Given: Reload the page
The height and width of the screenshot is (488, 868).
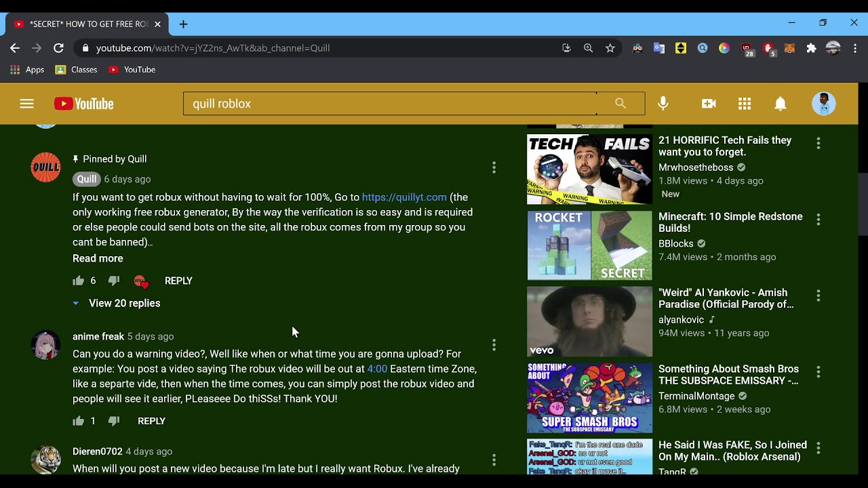Looking at the screenshot, I should [58, 48].
